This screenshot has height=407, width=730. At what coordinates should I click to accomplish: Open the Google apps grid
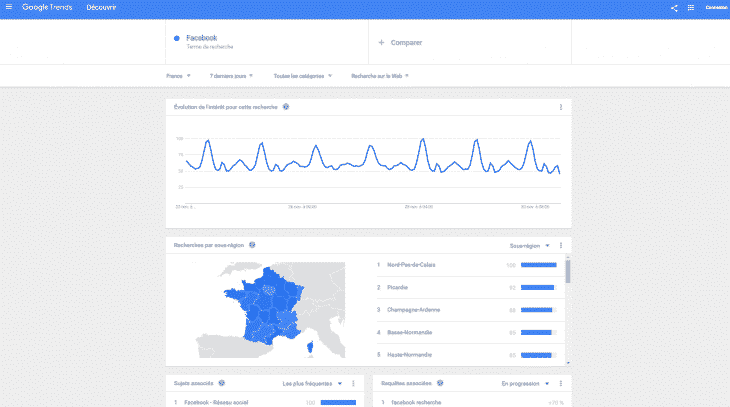click(x=691, y=8)
